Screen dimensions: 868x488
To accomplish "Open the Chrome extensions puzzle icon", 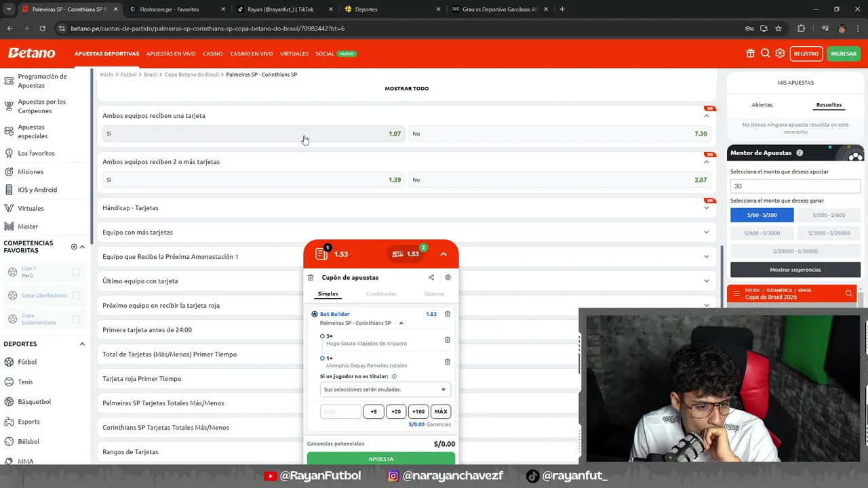I will [801, 28].
